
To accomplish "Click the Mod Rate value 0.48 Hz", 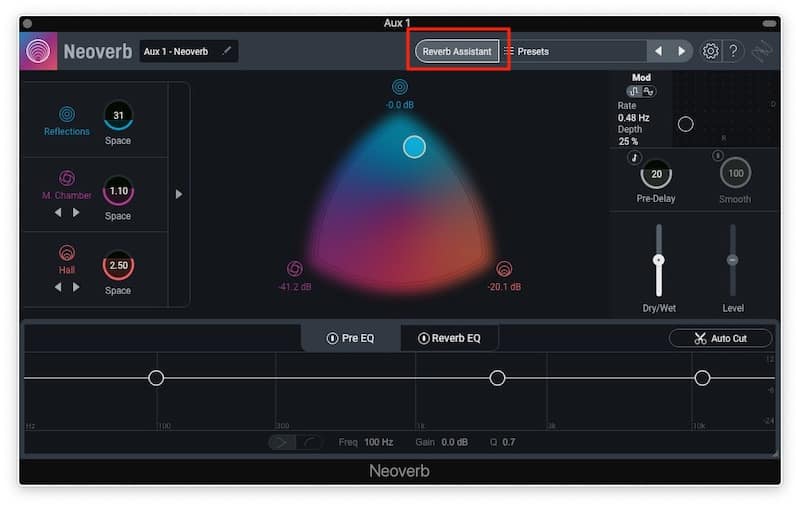I will (634, 118).
